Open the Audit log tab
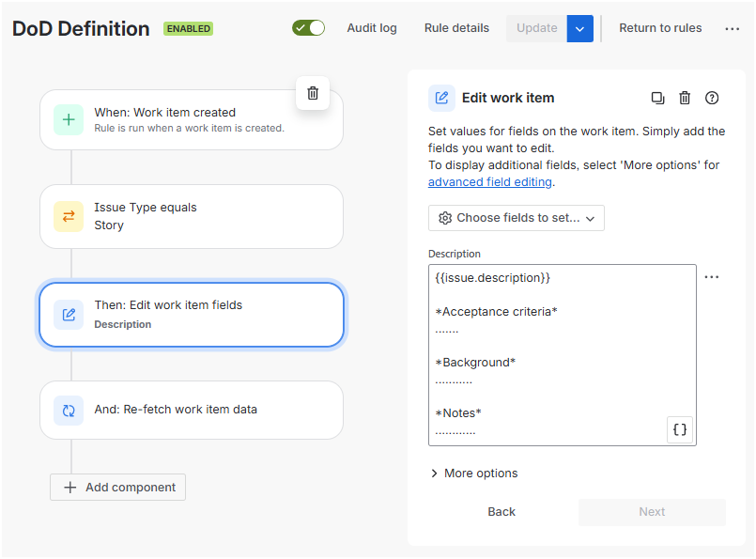 (372, 28)
